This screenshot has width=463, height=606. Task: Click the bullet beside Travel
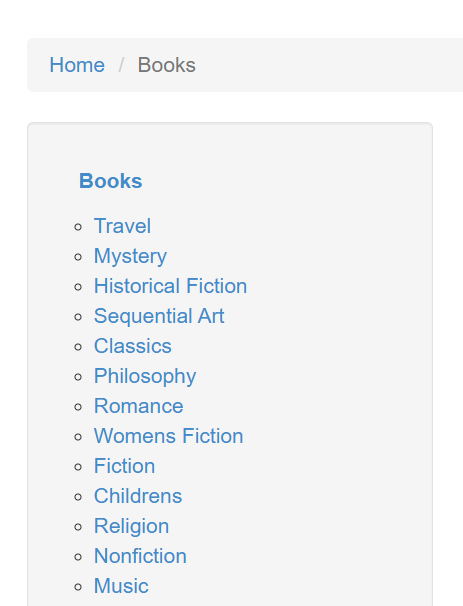78,227
